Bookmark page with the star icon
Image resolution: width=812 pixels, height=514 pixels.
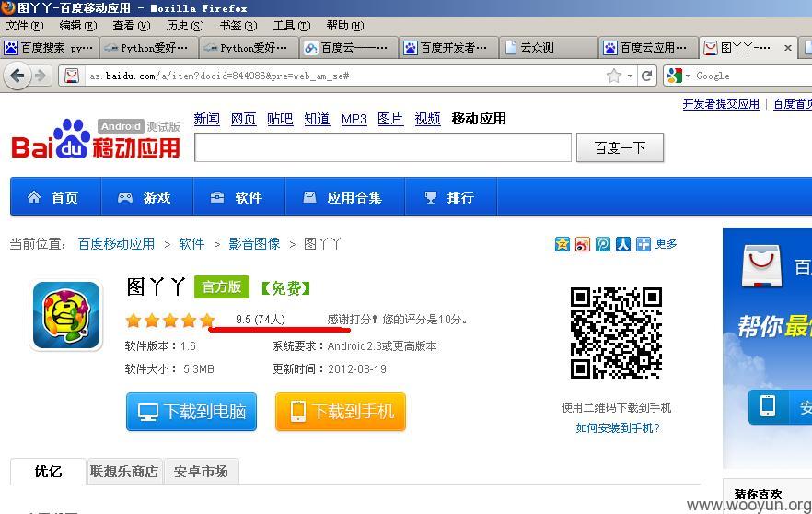point(614,76)
